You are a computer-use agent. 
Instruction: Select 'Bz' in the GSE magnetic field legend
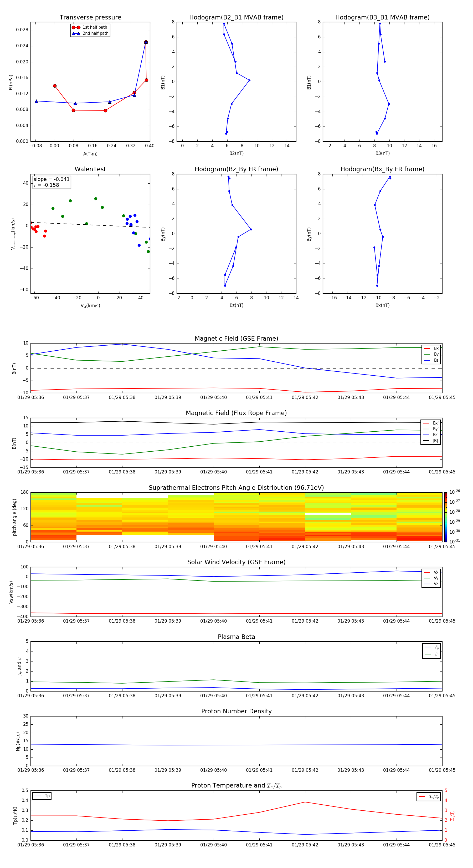point(431,360)
